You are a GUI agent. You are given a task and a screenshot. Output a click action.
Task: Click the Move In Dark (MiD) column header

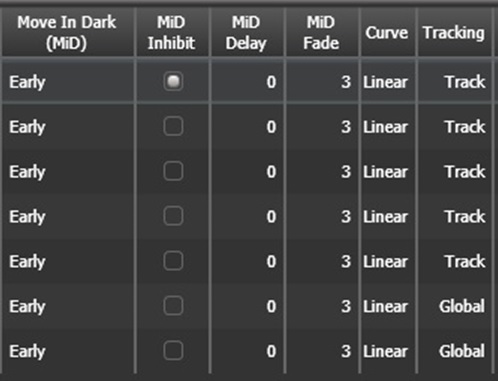(x=68, y=33)
